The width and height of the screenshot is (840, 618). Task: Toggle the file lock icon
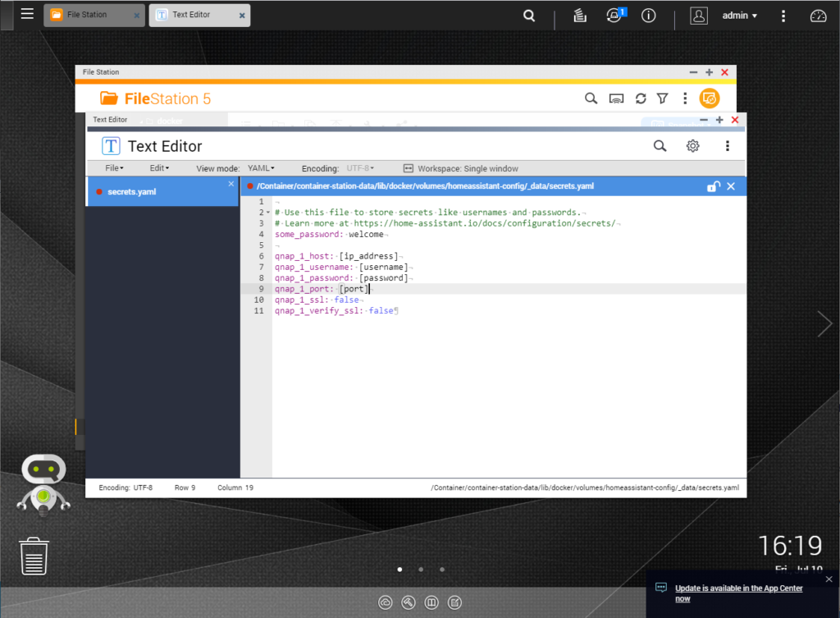(713, 186)
